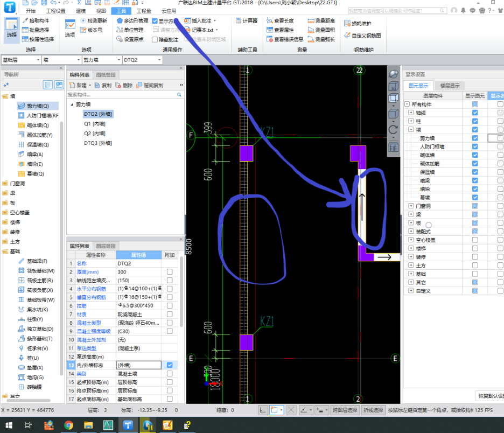Click the 查看错误信息 error info tool
The width and height of the screenshot is (504, 433).
tap(285, 39)
